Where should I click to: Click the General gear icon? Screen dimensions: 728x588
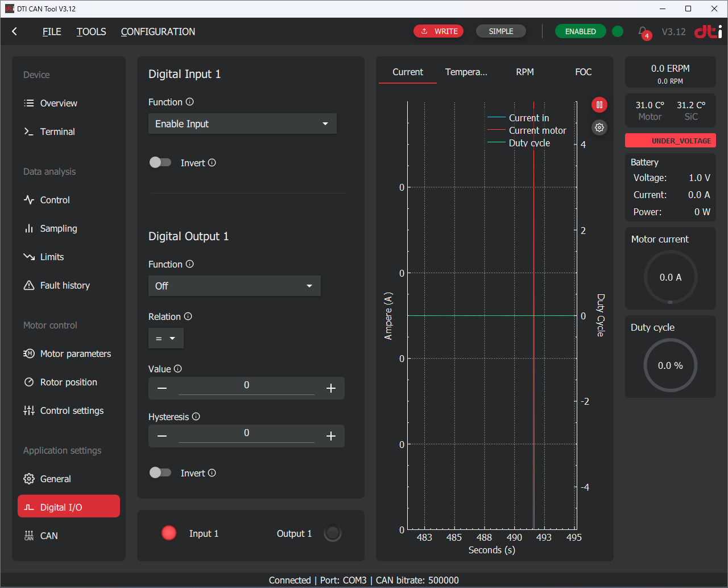click(x=29, y=479)
